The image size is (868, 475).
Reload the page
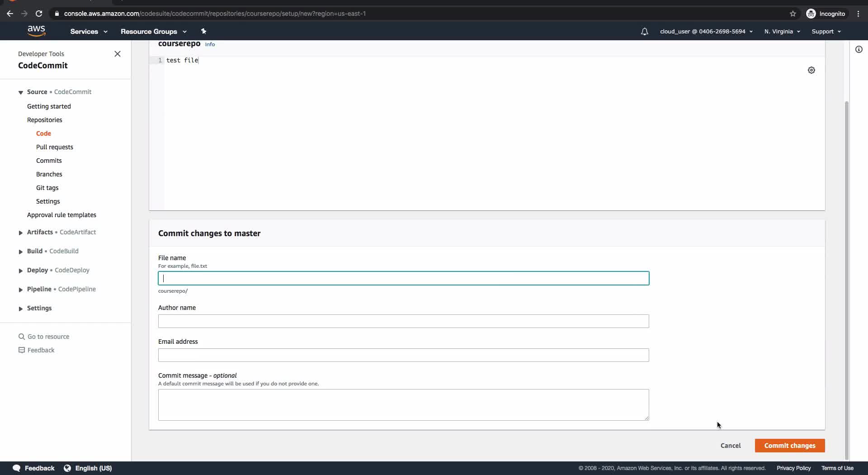pos(39,14)
